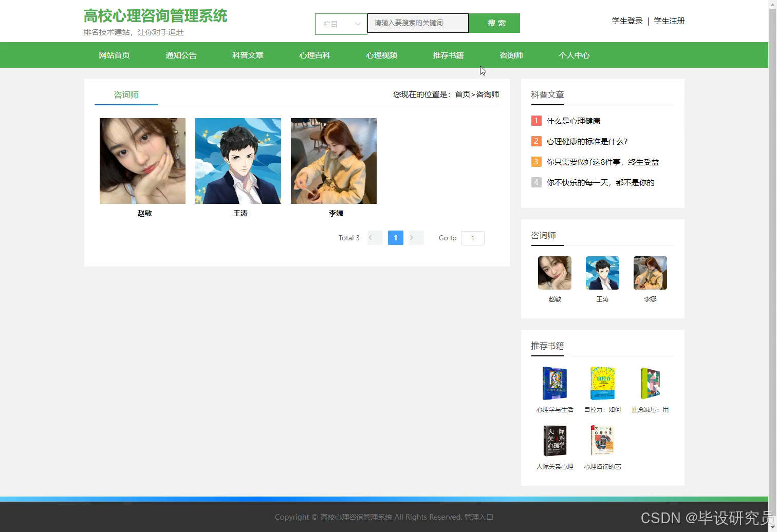Open the 学生注册 link
Viewport: 777px width, 532px height.
669,21
